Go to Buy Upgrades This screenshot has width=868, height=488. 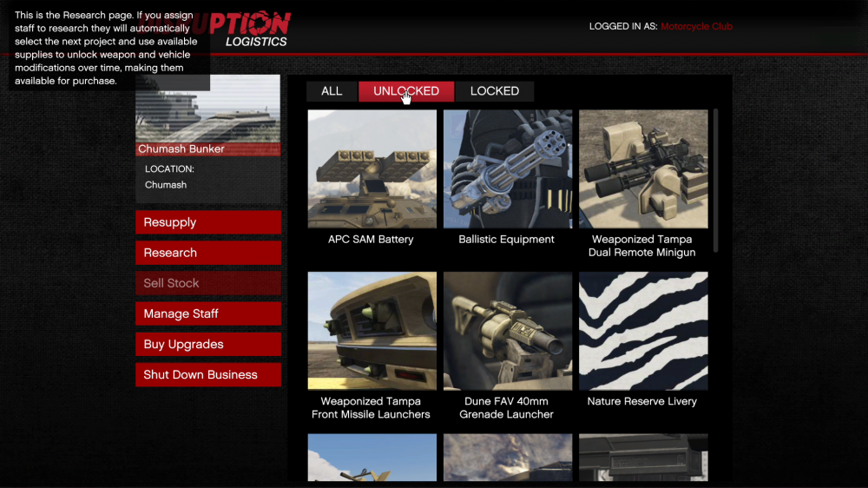(208, 344)
